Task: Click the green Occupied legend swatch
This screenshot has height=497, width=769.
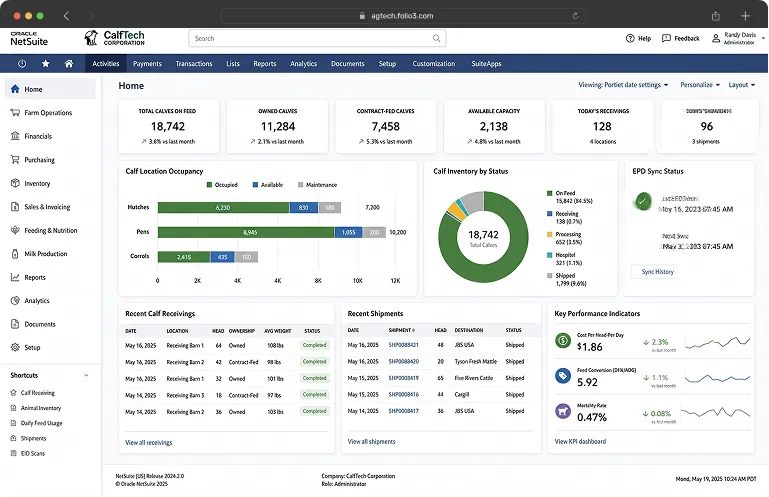Action: pyautogui.click(x=209, y=185)
